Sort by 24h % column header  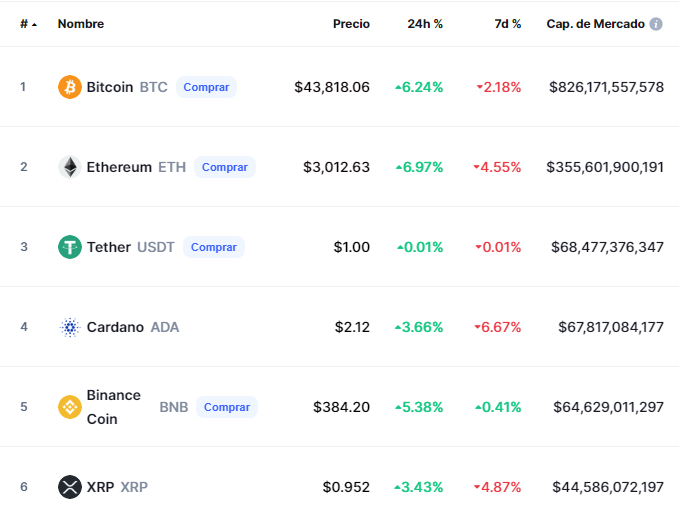coord(425,24)
